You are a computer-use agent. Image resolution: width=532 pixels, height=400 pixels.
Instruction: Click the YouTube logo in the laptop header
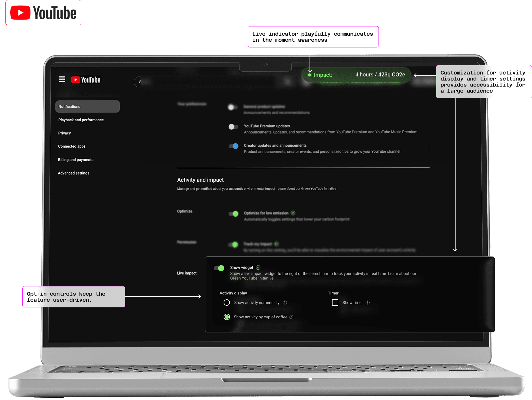pyautogui.click(x=86, y=80)
